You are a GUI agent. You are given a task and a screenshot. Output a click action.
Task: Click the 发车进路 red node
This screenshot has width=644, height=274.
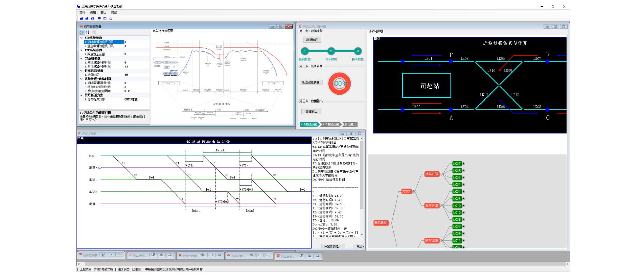(432, 205)
